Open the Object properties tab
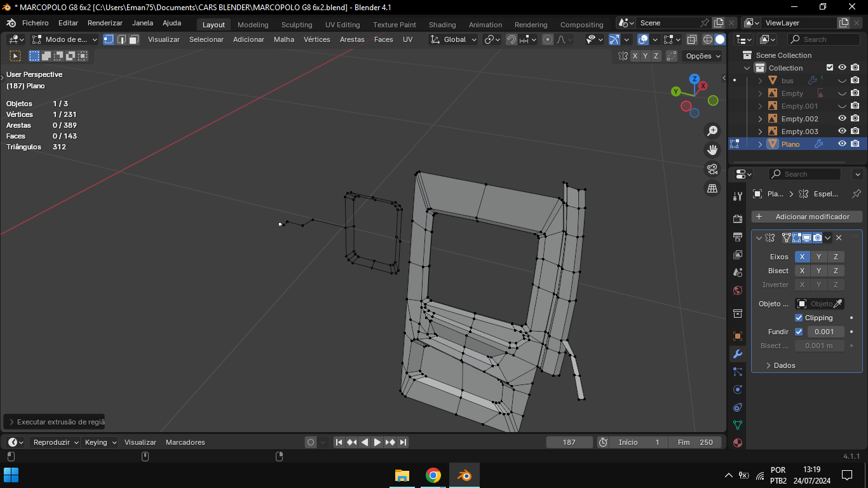Image resolution: width=868 pixels, height=488 pixels. point(738,336)
